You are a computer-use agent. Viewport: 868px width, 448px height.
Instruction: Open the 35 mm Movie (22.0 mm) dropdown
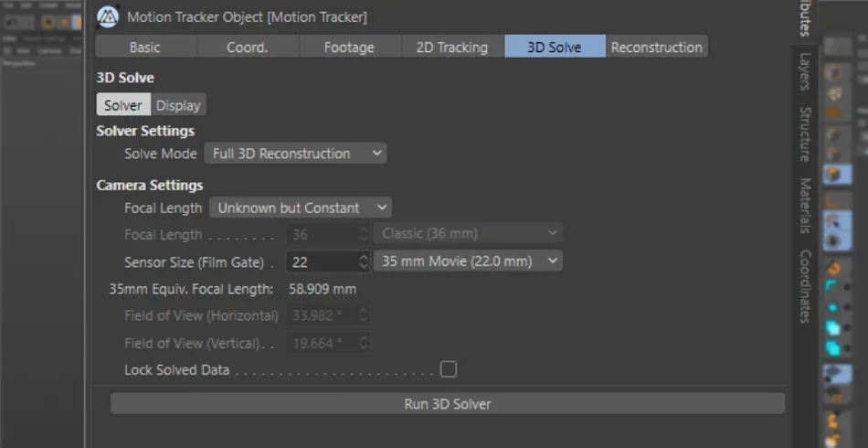point(469,261)
